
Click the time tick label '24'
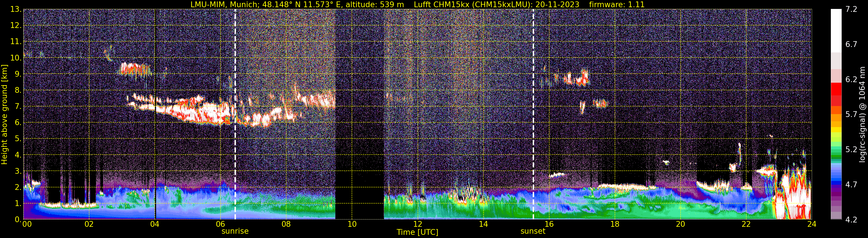(x=812, y=224)
